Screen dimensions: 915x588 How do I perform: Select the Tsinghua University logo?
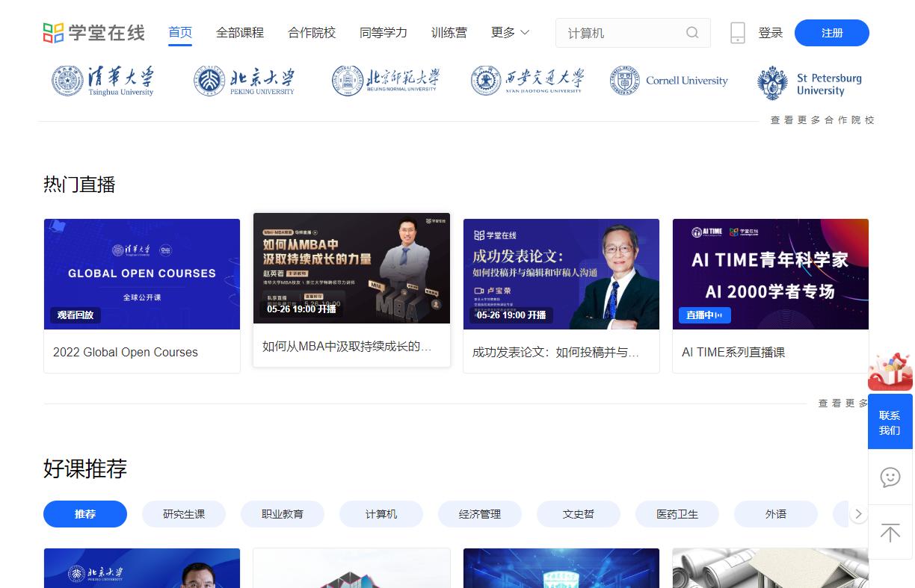(x=103, y=81)
